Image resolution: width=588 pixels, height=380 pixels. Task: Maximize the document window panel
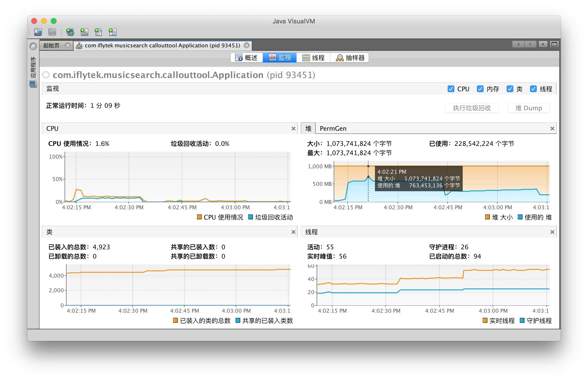tap(554, 44)
